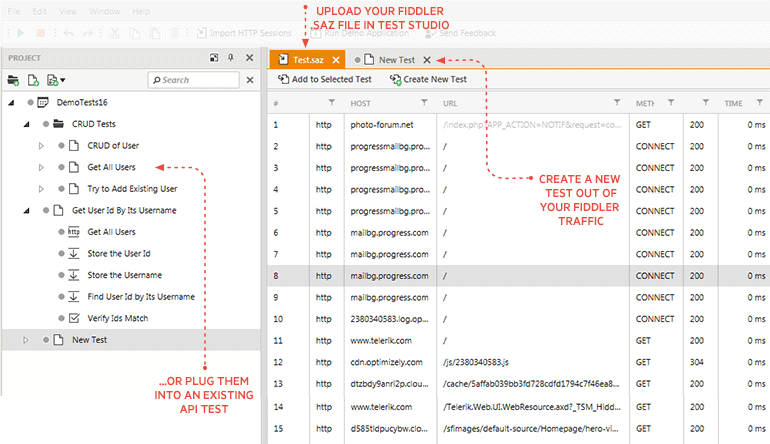The width and height of the screenshot is (770, 444).
Task: Click the red Stop icon in toolbar
Action: pos(41,33)
